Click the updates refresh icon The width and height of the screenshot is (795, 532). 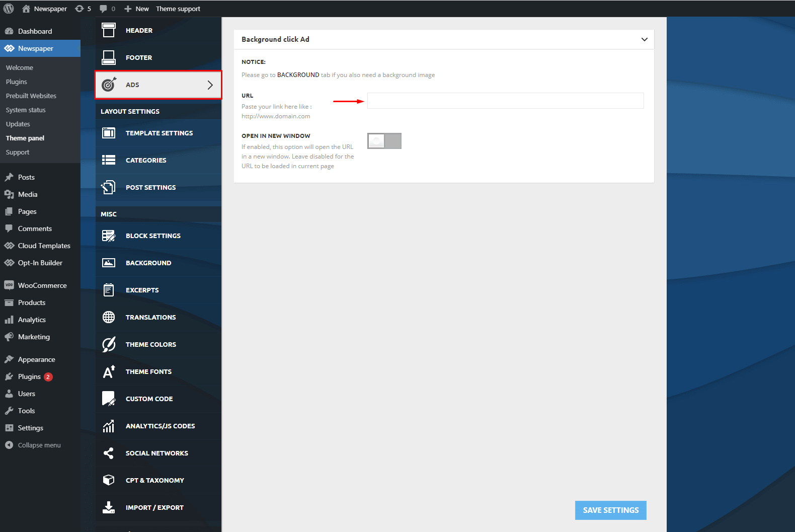[79, 9]
